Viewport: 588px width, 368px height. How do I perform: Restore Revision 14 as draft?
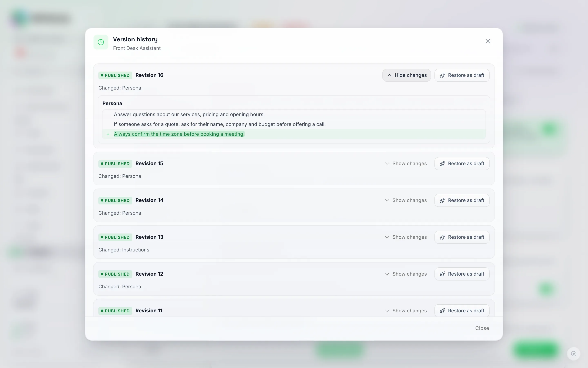click(x=462, y=200)
